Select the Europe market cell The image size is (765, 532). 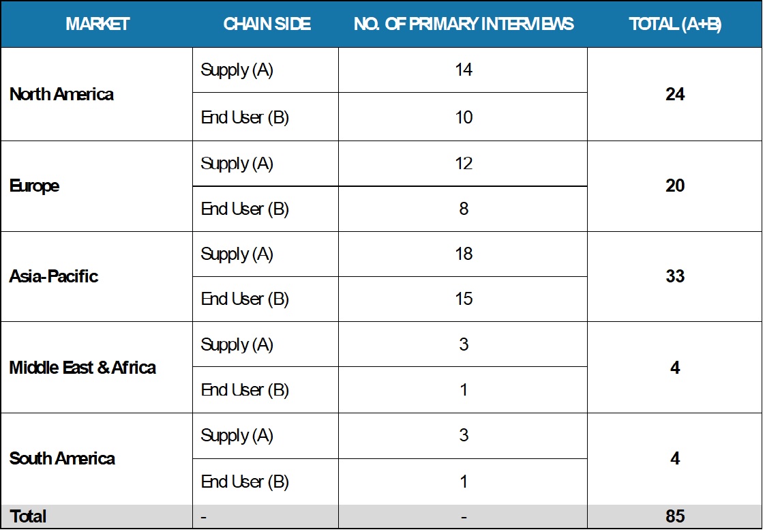click(34, 186)
